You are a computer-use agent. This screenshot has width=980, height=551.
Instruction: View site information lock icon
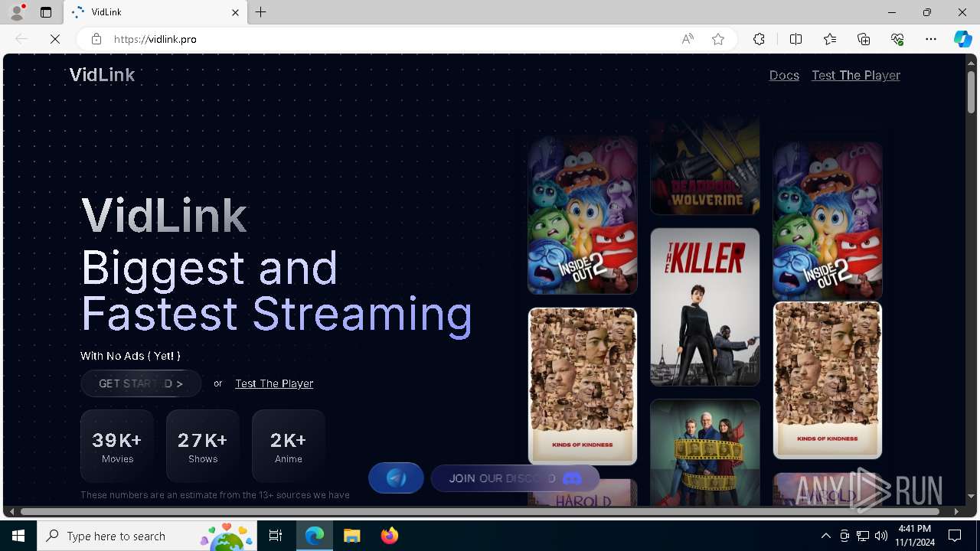(96, 39)
